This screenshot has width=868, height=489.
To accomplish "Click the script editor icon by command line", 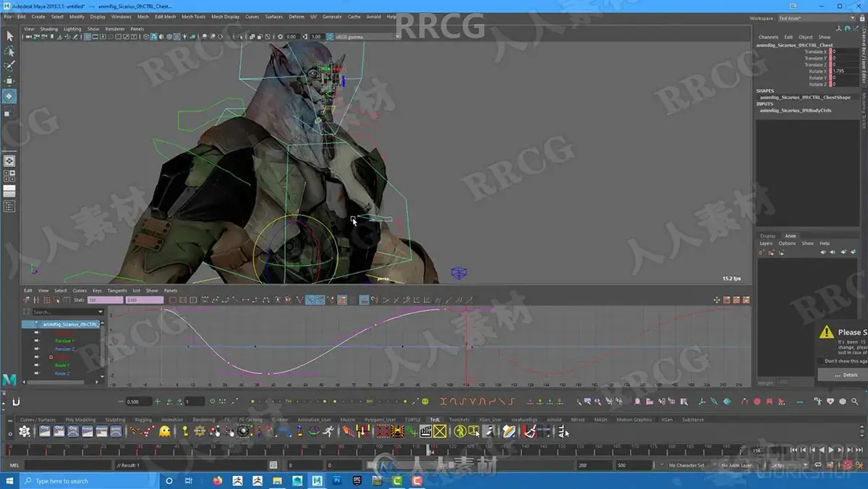I will pyautogui.click(x=273, y=465).
